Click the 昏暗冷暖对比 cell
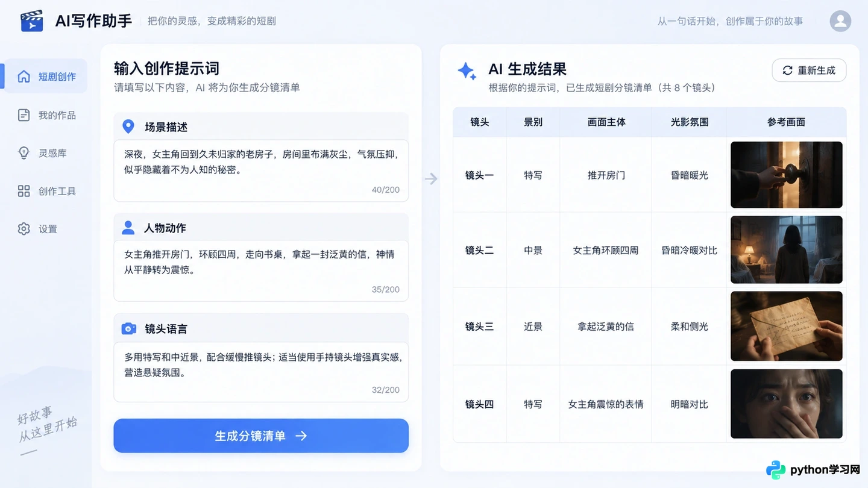Image resolution: width=868 pixels, height=488 pixels. pyautogui.click(x=689, y=250)
